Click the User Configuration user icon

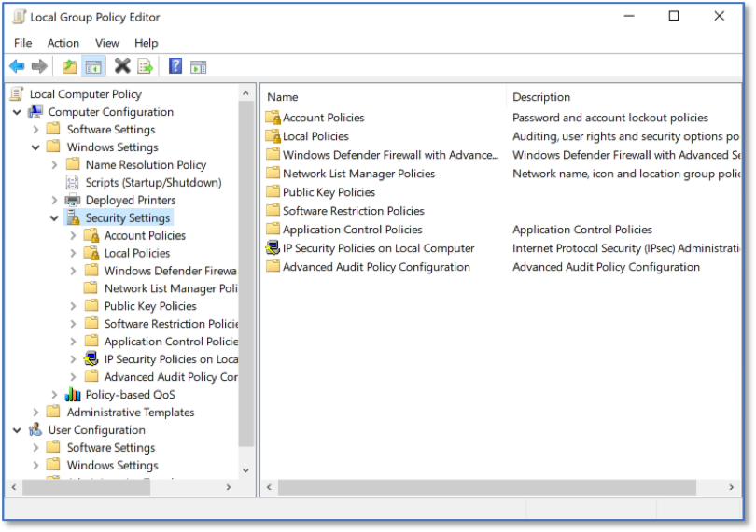[x=35, y=429]
